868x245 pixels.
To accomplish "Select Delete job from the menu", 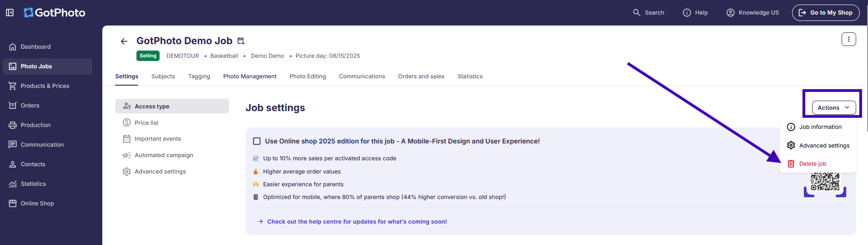I will click(813, 164).
